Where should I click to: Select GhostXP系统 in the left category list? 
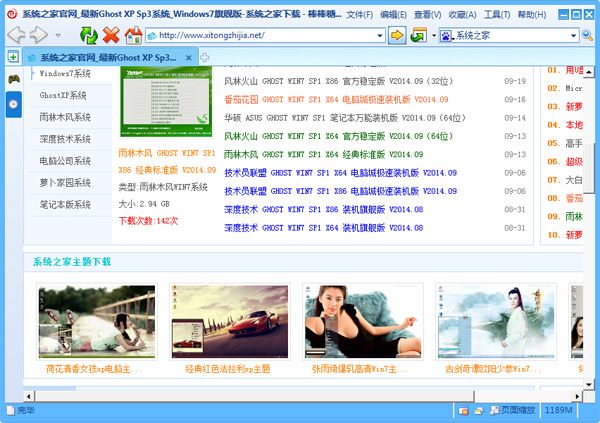click(x=65, y=95)
